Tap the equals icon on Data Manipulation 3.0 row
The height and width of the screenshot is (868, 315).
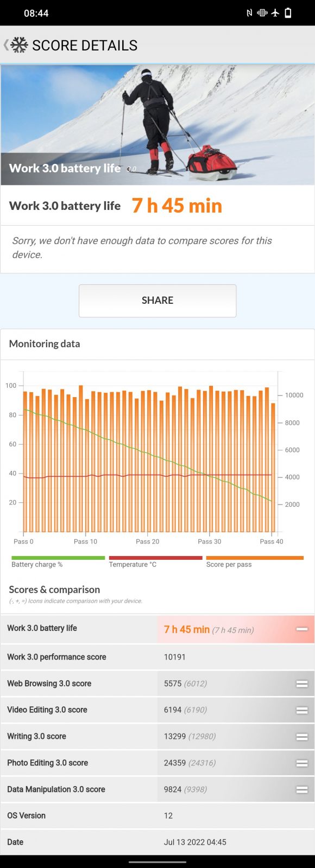(x=302, y=789)
